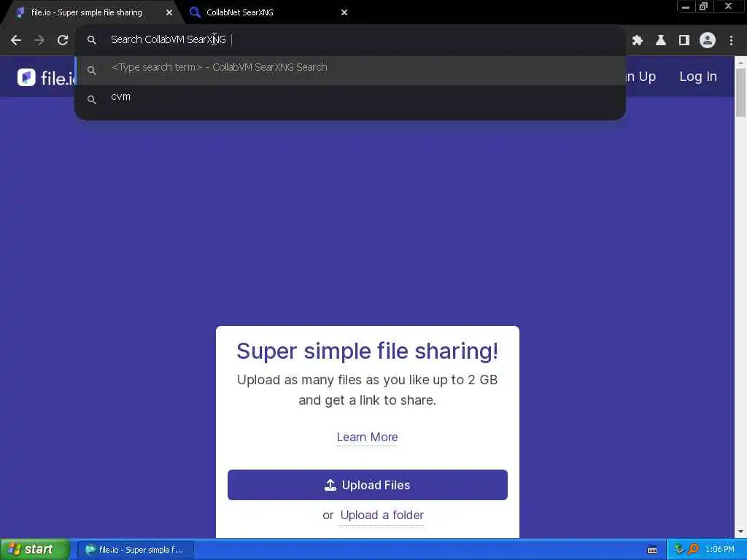The height and width of the screenshot is (560, 747).
Task: Click the scrollbar down arrow
Action: tap(741, 532)
